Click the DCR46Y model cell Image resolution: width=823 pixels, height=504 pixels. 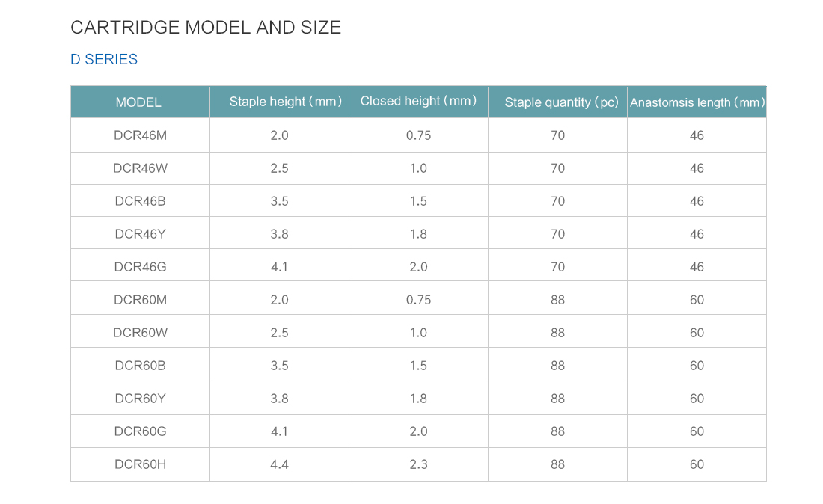[140, 234]
